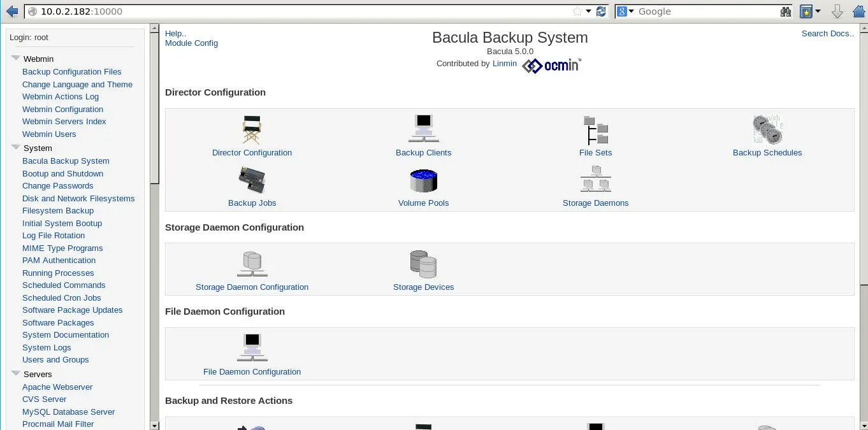This screenshot has width=868, height=430.
Task: Open the Storage Devices disks icon
Action: (x=424, y=264)
